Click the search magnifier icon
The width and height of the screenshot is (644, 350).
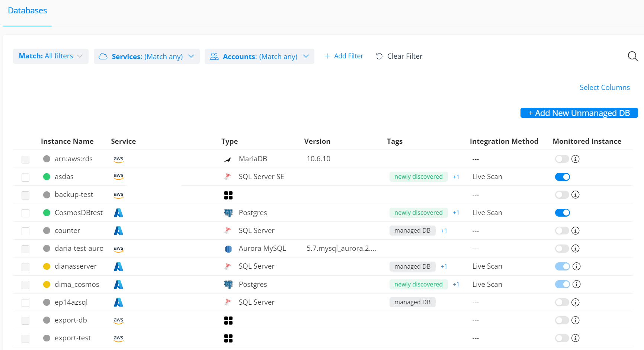point(633,56)
